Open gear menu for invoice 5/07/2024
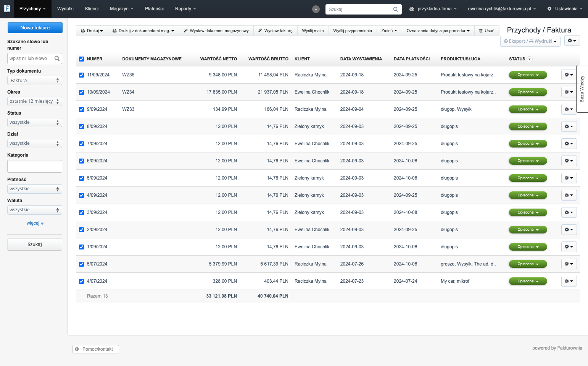The image size is (588, 366). click(569, 264)
